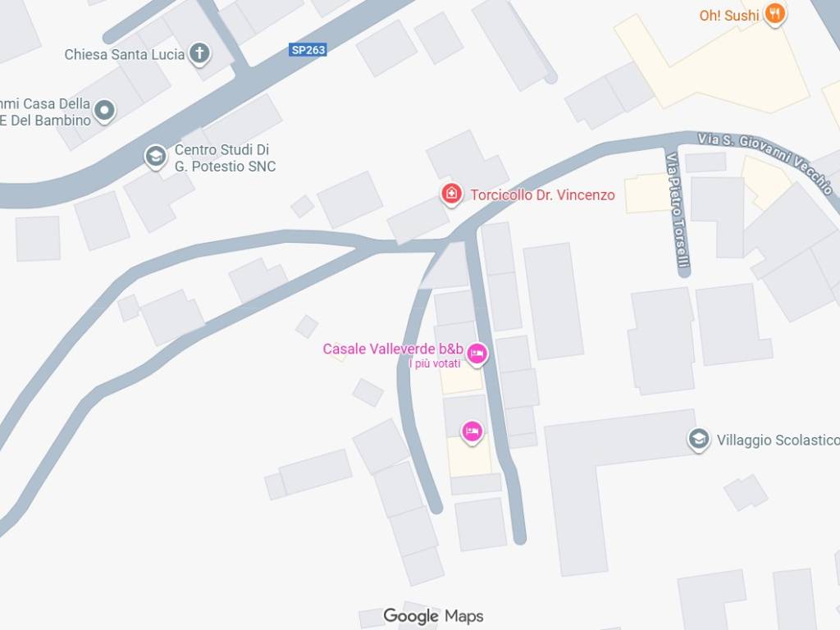
Task: Click the "I più votati" caption
Action: pos(435,363)
